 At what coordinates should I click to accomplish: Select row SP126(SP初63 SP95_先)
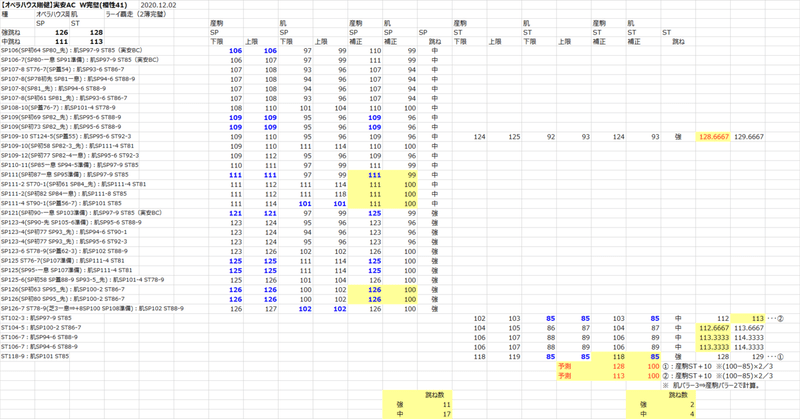click(63, 289)
